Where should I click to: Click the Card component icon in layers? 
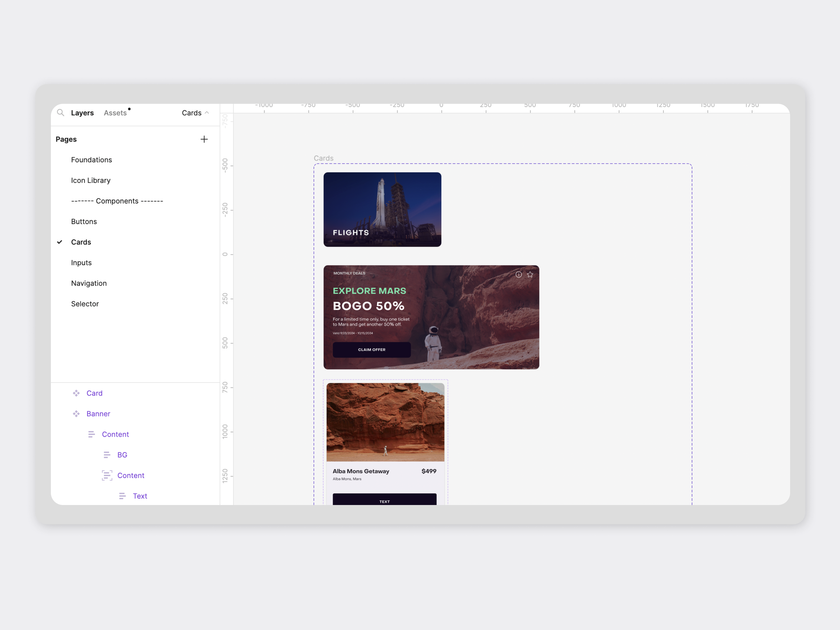76,393
